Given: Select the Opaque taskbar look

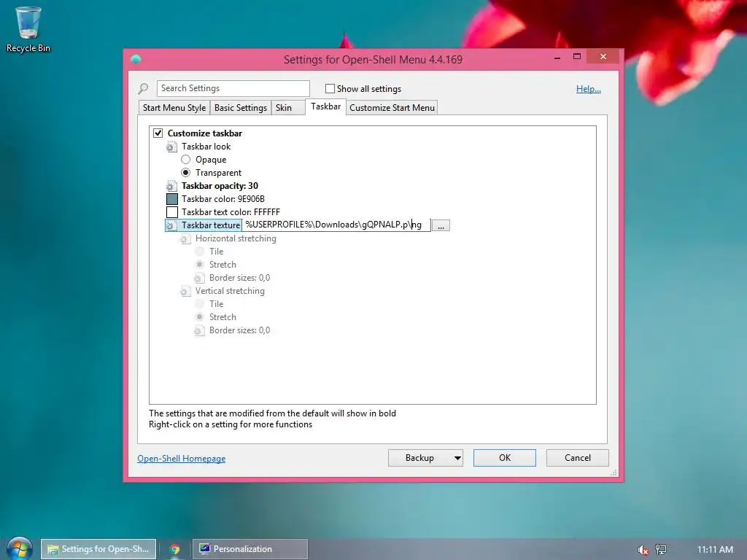Looking at the screenshot, I should (186, 160).
